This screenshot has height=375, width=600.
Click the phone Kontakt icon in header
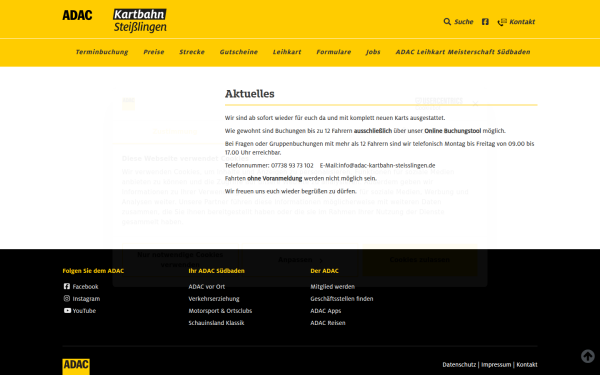point(502,22)
